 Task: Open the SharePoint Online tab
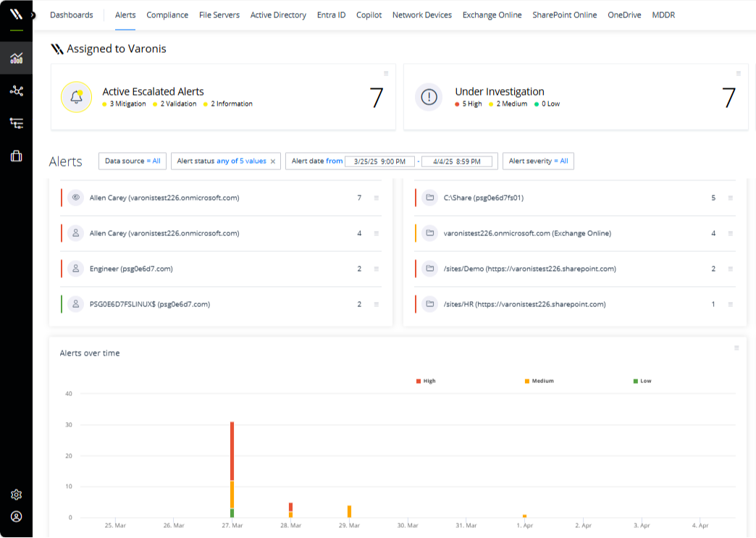(565, 15)
